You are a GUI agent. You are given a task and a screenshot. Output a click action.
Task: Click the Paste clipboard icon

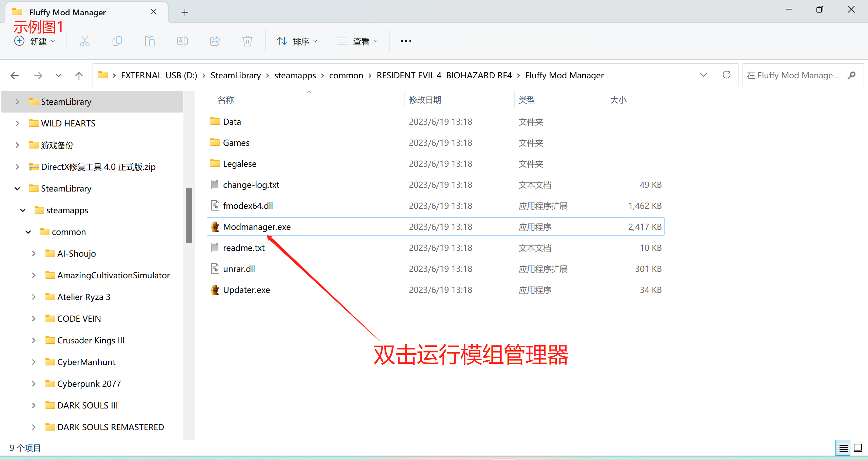[150, 41]
